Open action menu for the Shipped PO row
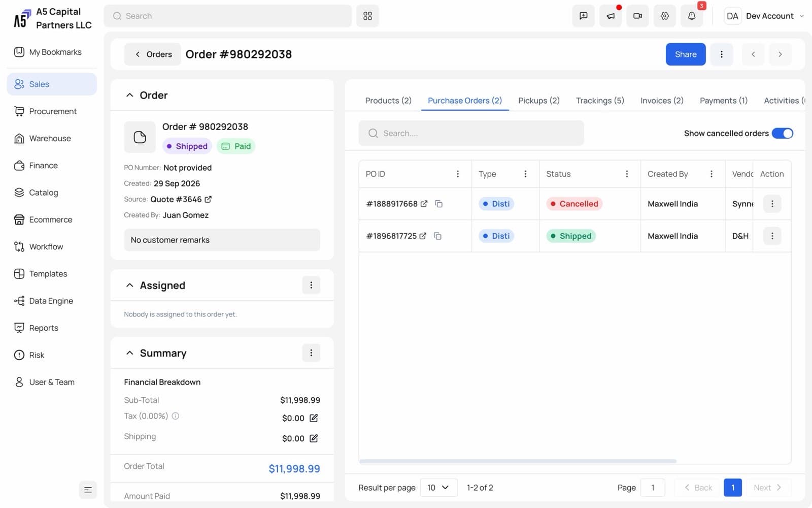The image size is (812, 508). pos(772,236)
